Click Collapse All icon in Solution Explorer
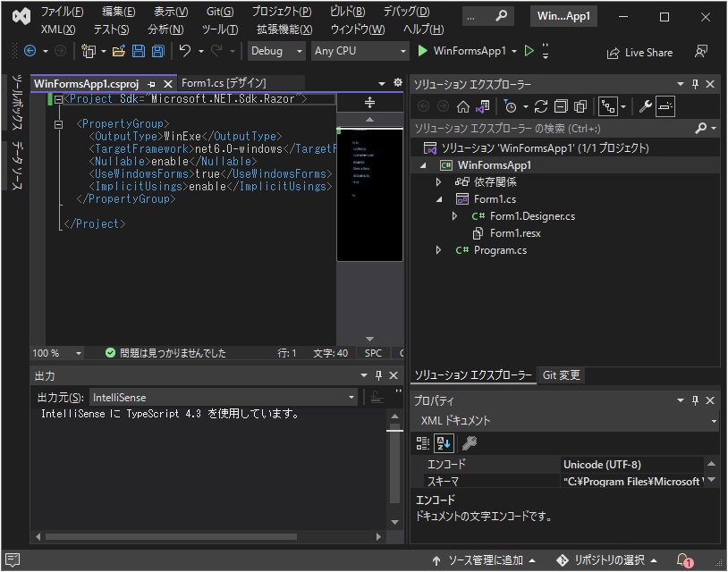728x572 pixels. 561,106
